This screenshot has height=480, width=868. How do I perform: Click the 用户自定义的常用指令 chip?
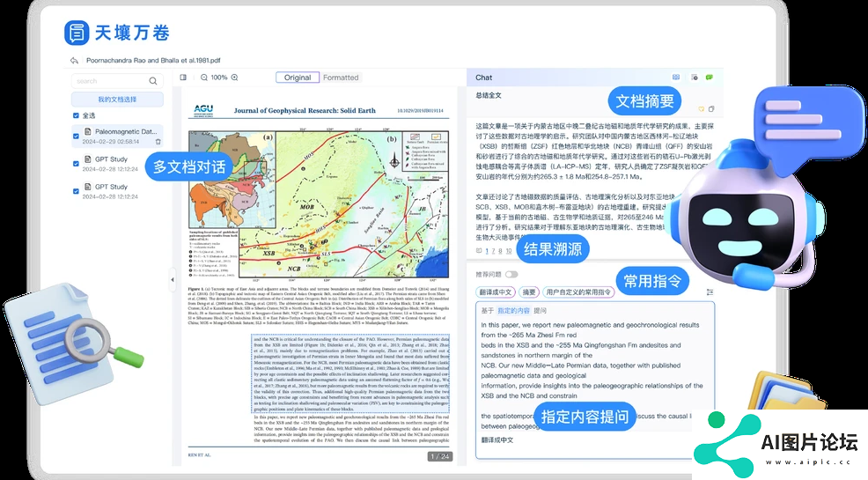pyautogui.click(x=577, y=292)
